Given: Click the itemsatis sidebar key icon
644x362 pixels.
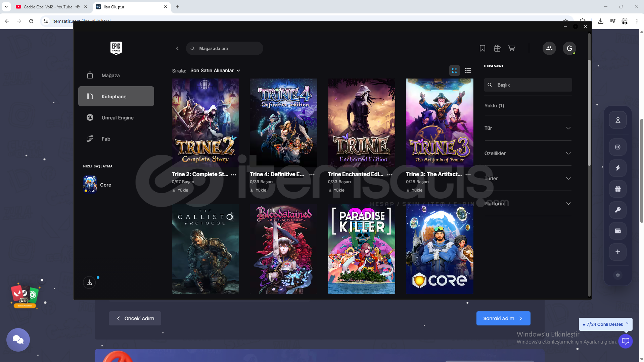Looking at the screenshot, I should click(618, 210).
